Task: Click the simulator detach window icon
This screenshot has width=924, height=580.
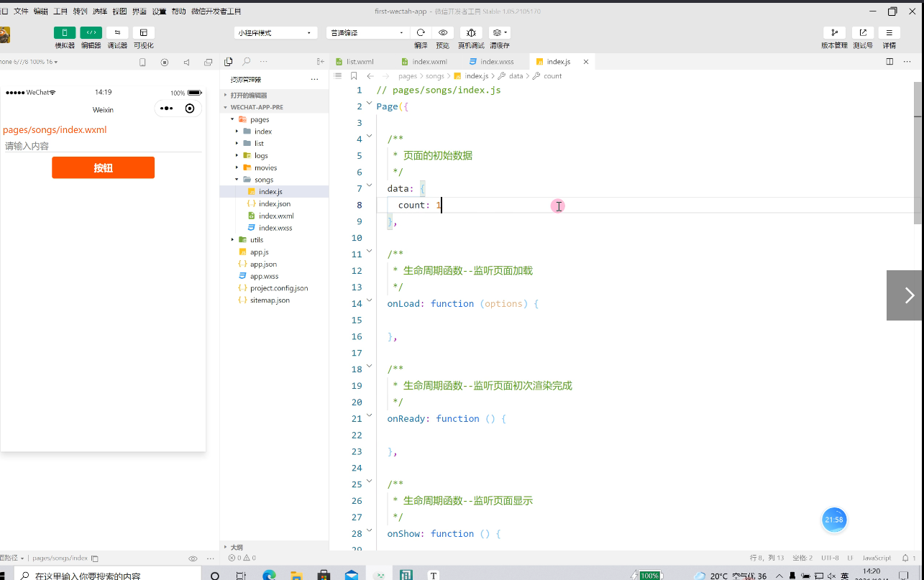Action: [209, 63]
